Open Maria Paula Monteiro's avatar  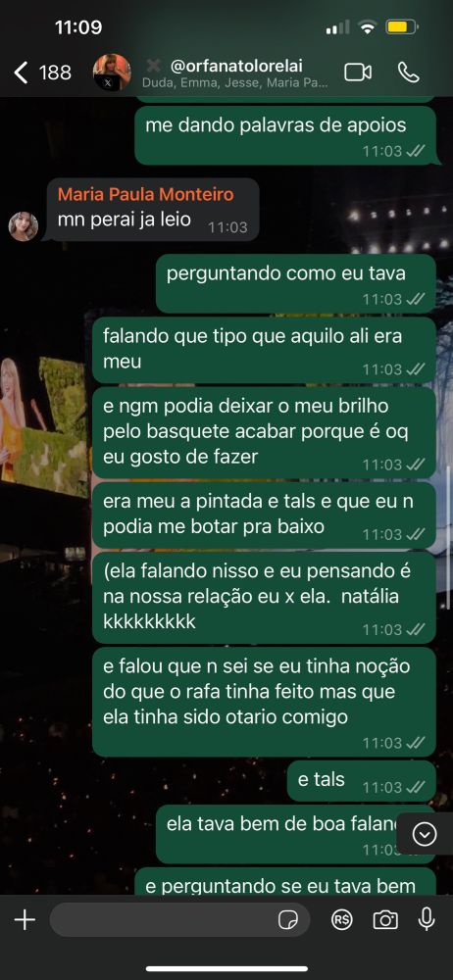[24, 226]
